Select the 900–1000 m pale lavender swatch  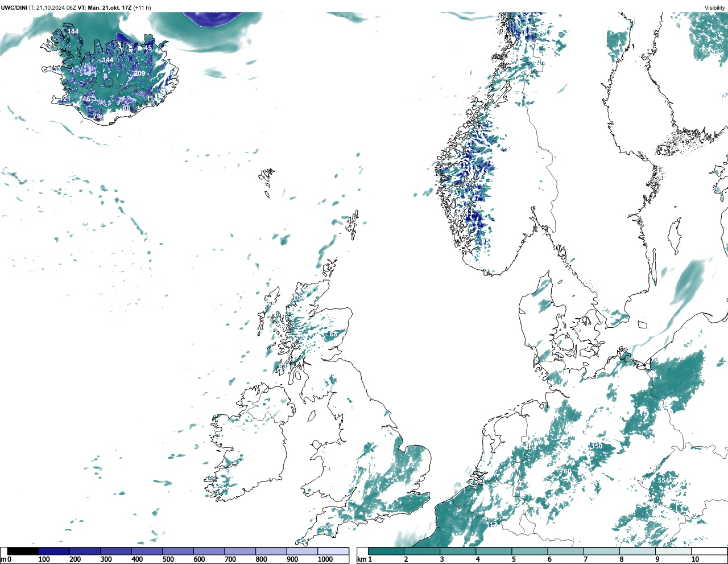click(x=302, y=551)
